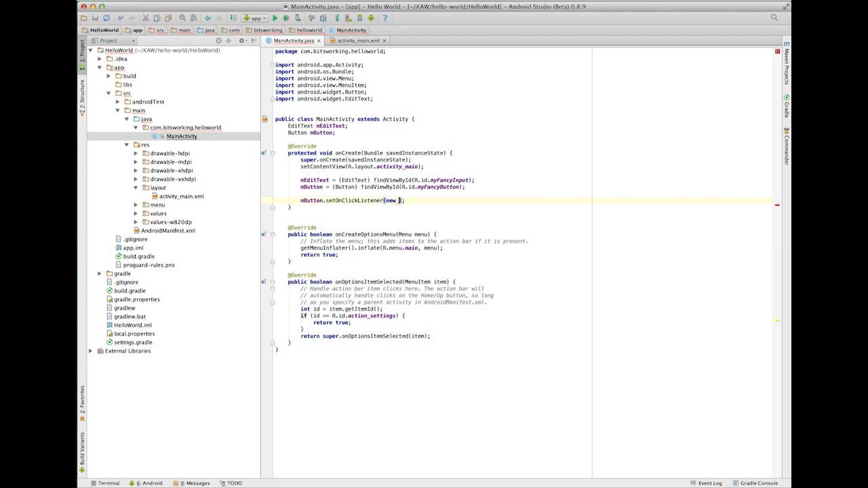The height and width of the screenshot is (488, 868).
Task: Toggle the 2: Favorites side tool window
Action: coord(82,403)
